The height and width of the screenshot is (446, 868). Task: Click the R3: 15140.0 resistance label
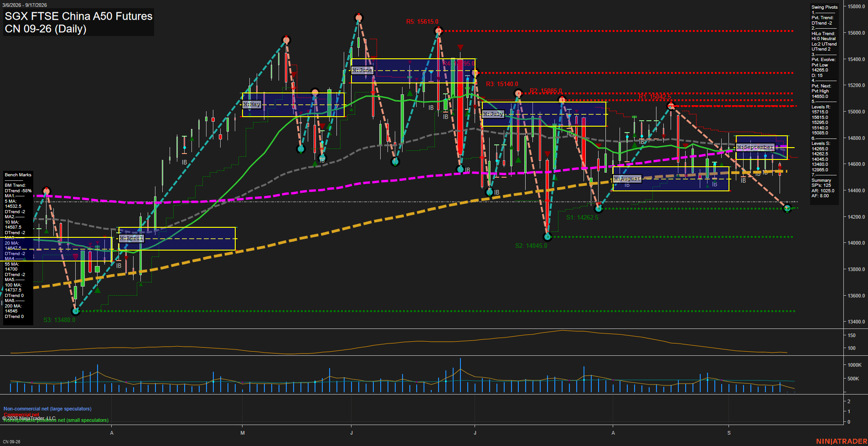pos(502,84)
